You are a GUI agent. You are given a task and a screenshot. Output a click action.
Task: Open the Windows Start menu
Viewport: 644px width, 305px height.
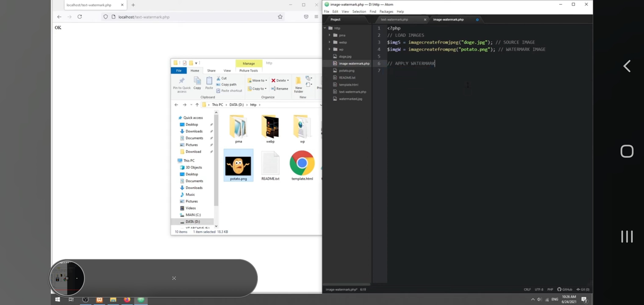click(x=57, y=299)
